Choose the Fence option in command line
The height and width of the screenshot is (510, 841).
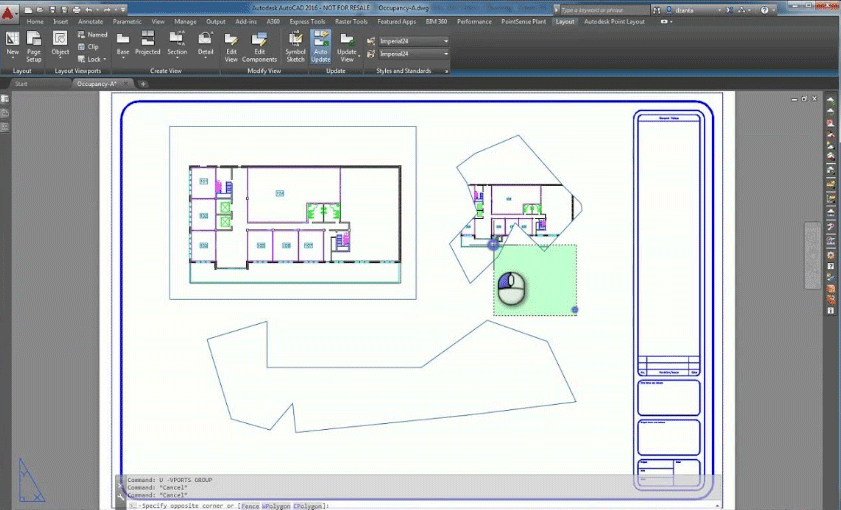pos(250,506)
